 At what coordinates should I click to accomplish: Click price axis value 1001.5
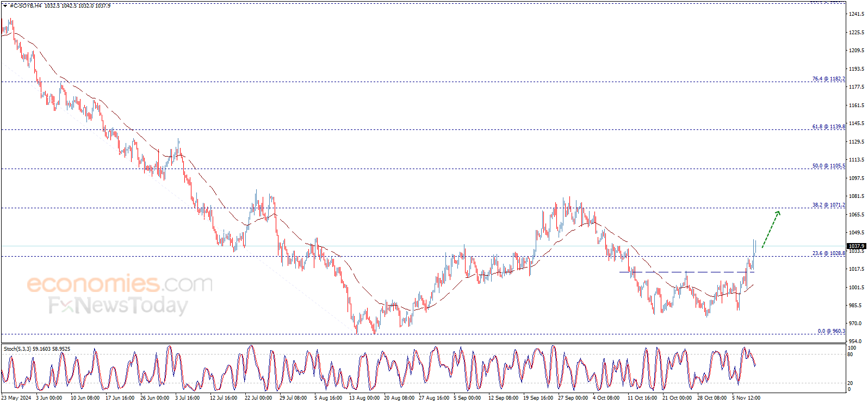tap(857, 288)
